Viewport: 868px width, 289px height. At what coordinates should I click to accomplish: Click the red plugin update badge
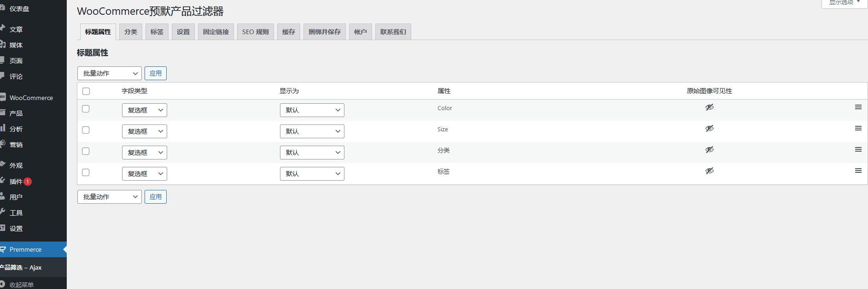28,182
